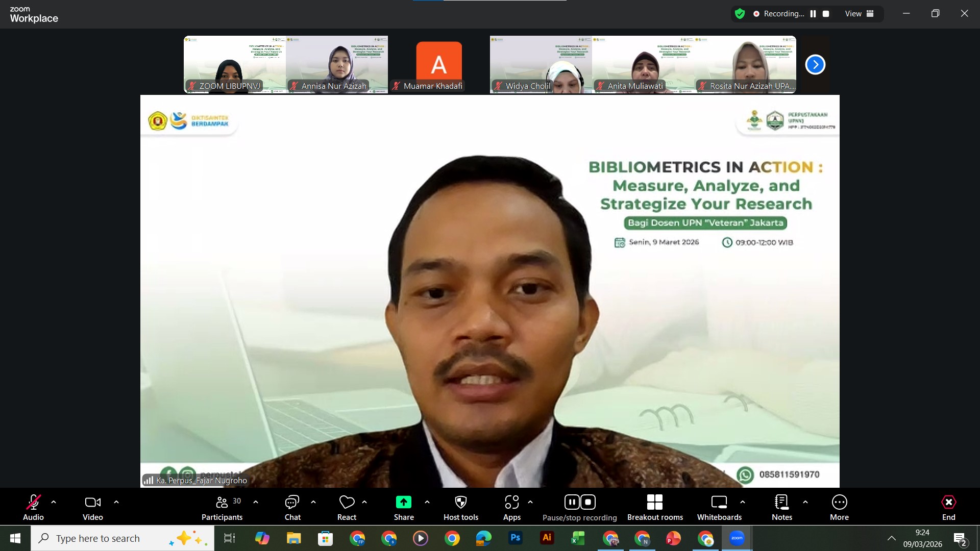
Task: Open Whiteboards icon
Action: click(719, 503)
